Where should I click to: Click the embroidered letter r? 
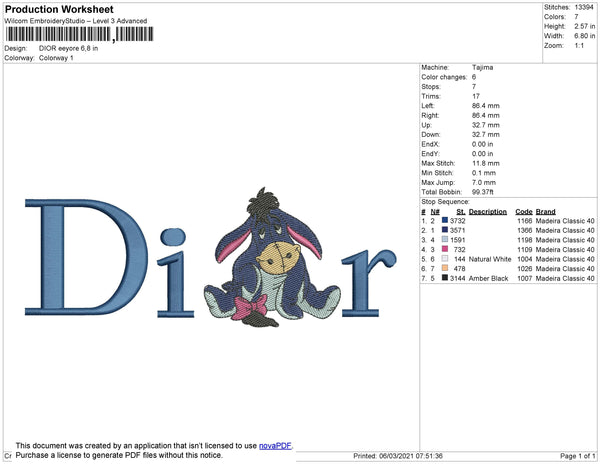368,283
